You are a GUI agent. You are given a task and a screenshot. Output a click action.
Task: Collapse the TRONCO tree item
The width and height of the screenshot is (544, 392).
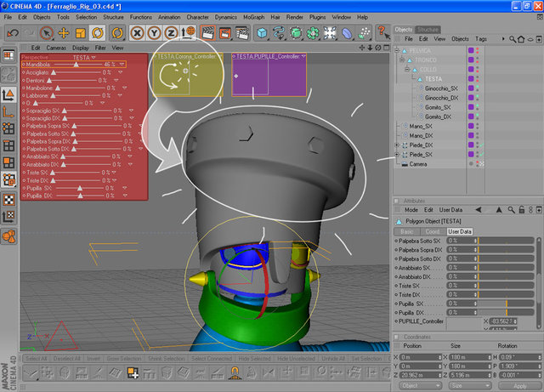point(402,60)
